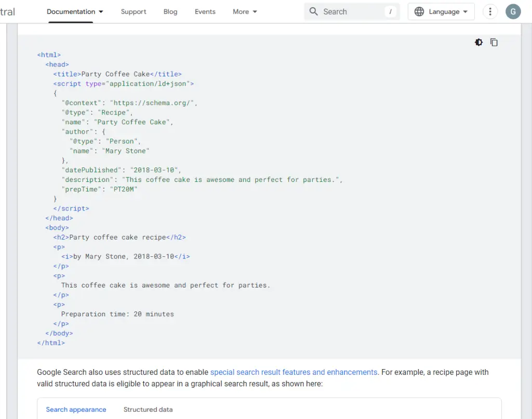The image size is (532, 419).
Task: Click the "name": "Mary Stone" line
Action: pos(109,151)
